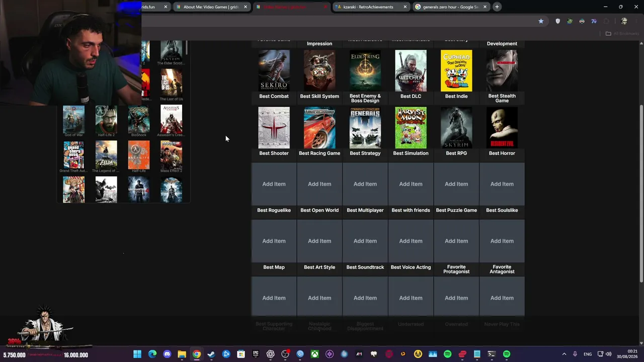The height and width of the screenshot is (362, 644).
Task: Switch to Google Chrome in the taskbar
Action: click(196, 354)
